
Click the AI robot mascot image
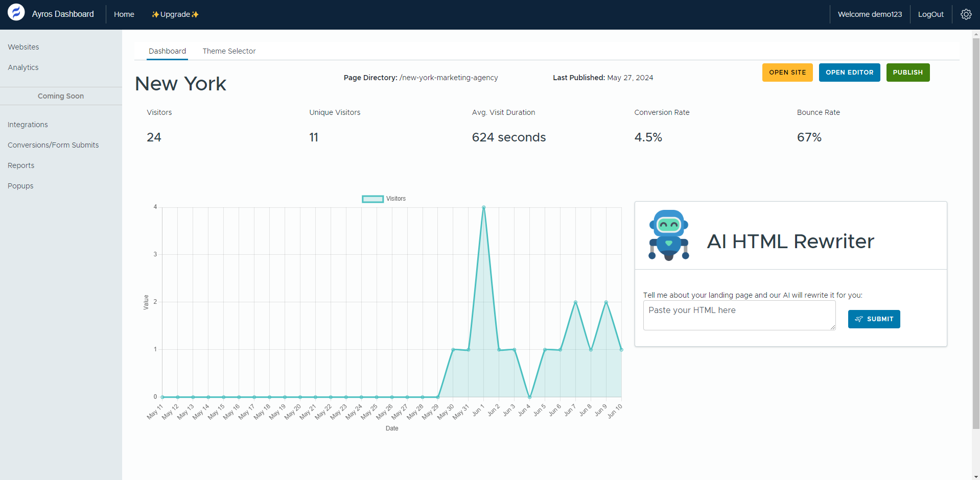668,235
